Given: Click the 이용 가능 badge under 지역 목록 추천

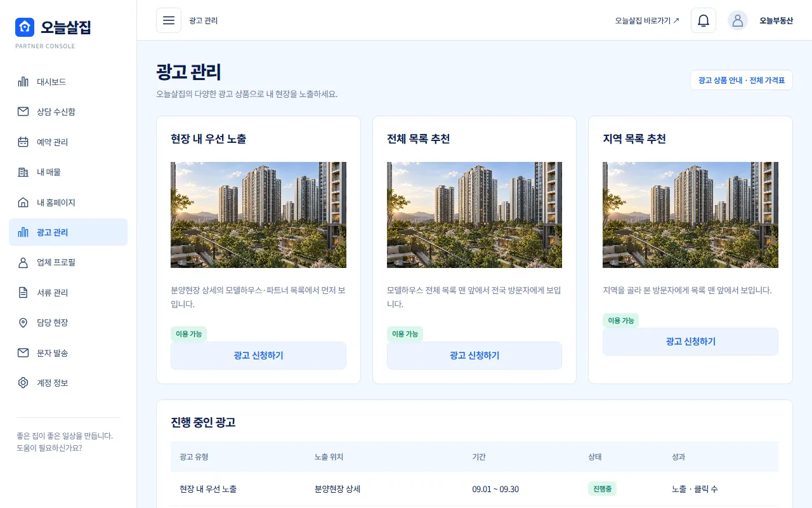Looking at the screenshot, I should [621, 321].
